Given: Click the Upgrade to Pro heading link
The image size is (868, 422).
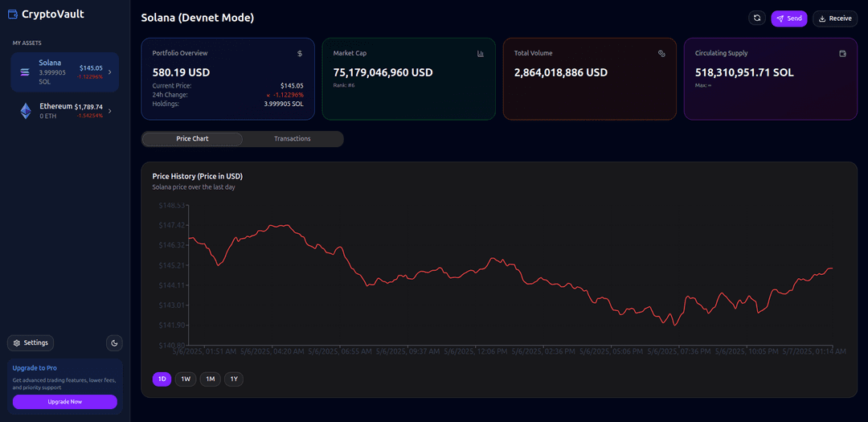Looking at the screenshot, I should point(35,367).
